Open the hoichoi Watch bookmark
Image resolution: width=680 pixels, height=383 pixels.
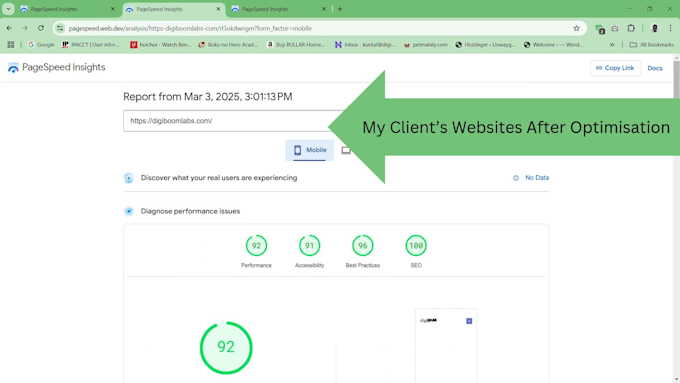[160, 45]
